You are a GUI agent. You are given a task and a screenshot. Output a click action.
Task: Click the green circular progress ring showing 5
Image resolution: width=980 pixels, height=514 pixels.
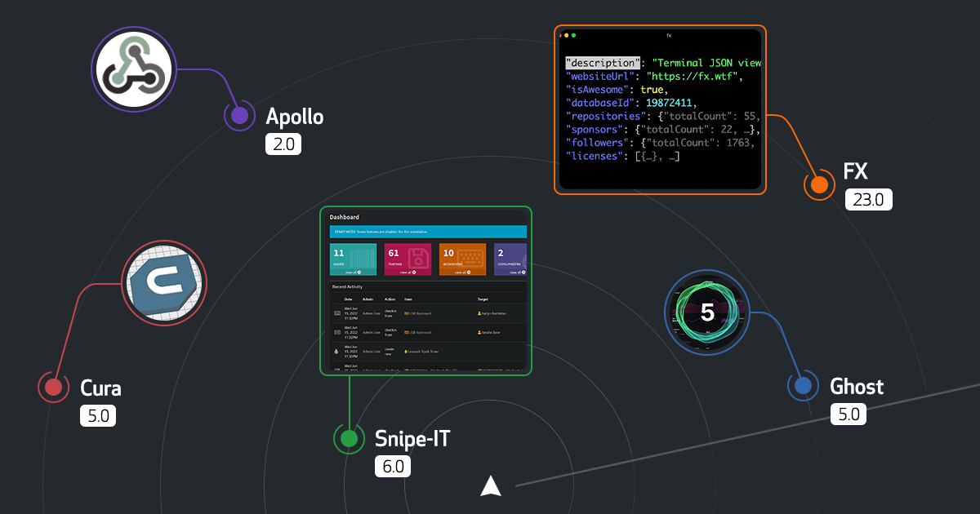tap(706, 312)
